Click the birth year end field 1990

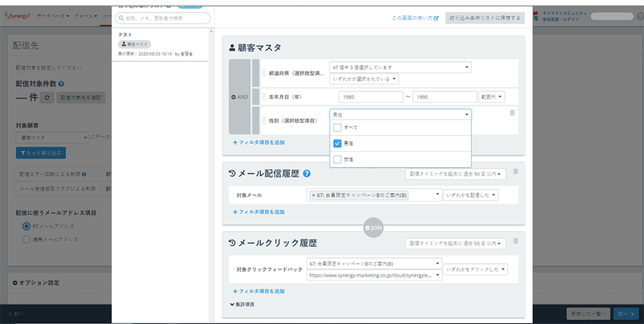tap(445, 97)
